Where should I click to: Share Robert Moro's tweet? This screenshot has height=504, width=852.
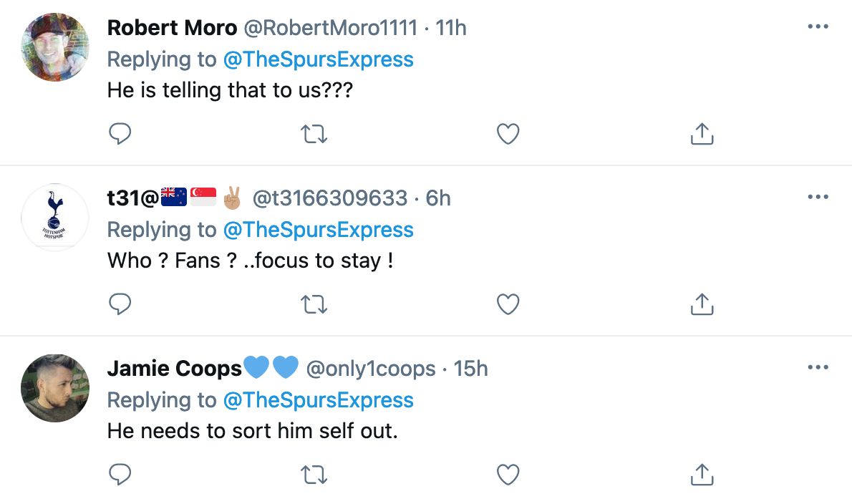click(x=702, y=134)
